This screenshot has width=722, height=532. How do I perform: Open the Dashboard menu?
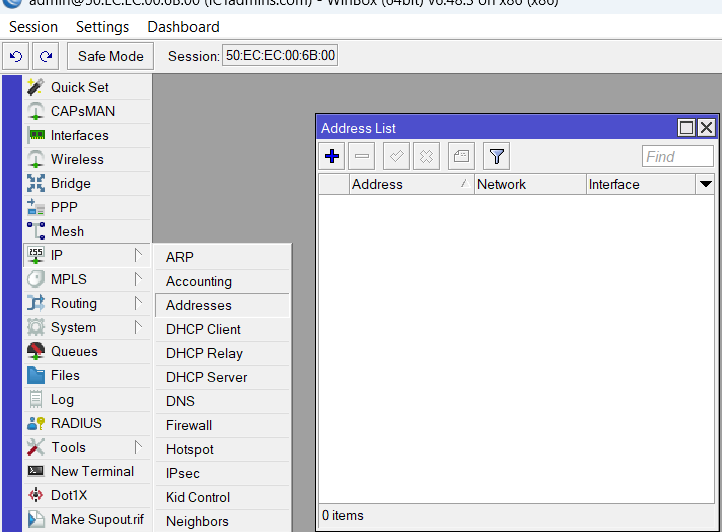pos(183,27)
